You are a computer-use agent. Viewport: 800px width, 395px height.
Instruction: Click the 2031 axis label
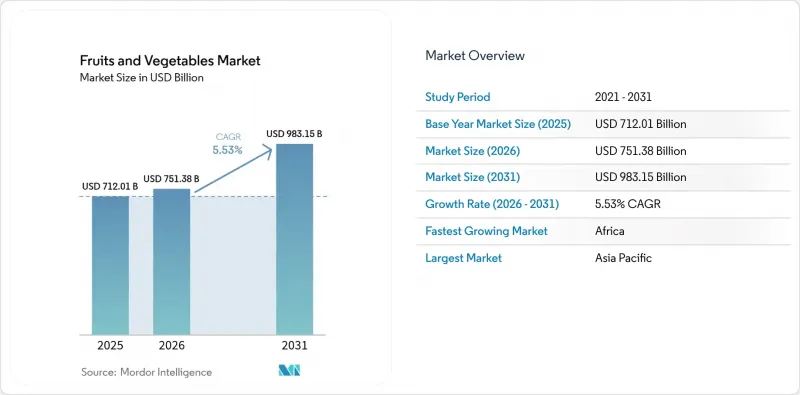click(x=294, y=346)
